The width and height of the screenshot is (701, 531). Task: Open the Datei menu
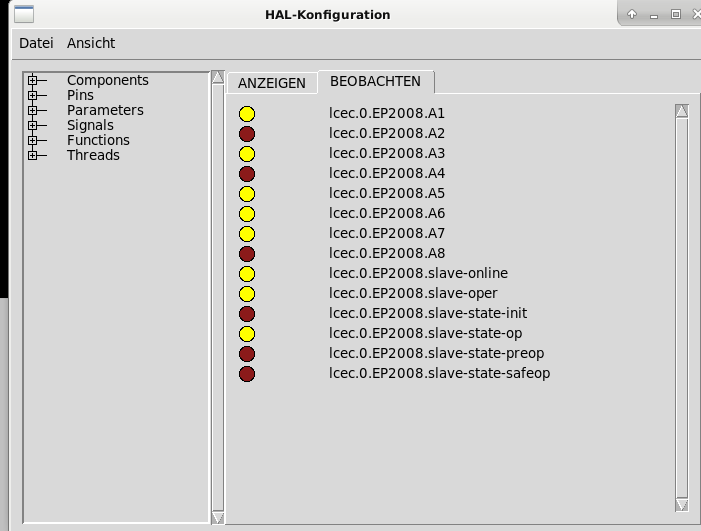(36, 43)
